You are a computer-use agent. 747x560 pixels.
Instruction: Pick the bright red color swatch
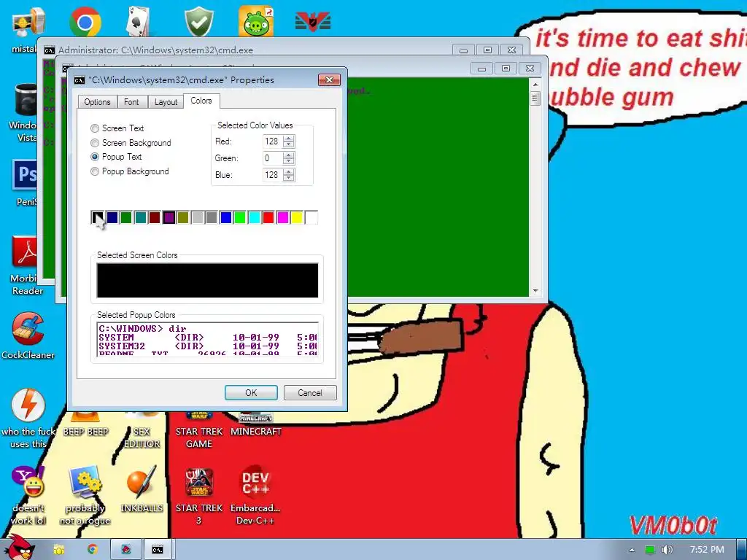pos(268,217)
